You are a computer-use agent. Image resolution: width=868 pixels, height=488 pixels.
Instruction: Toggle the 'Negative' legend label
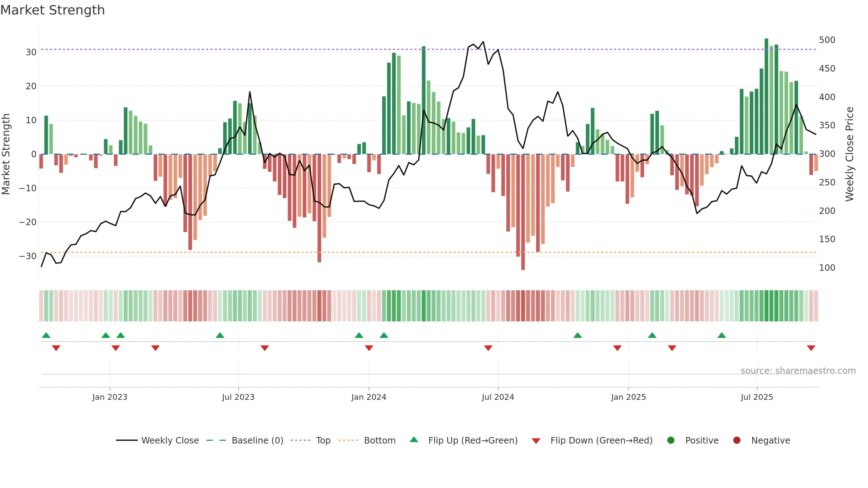pyautogui.click(x=771, y=441)
